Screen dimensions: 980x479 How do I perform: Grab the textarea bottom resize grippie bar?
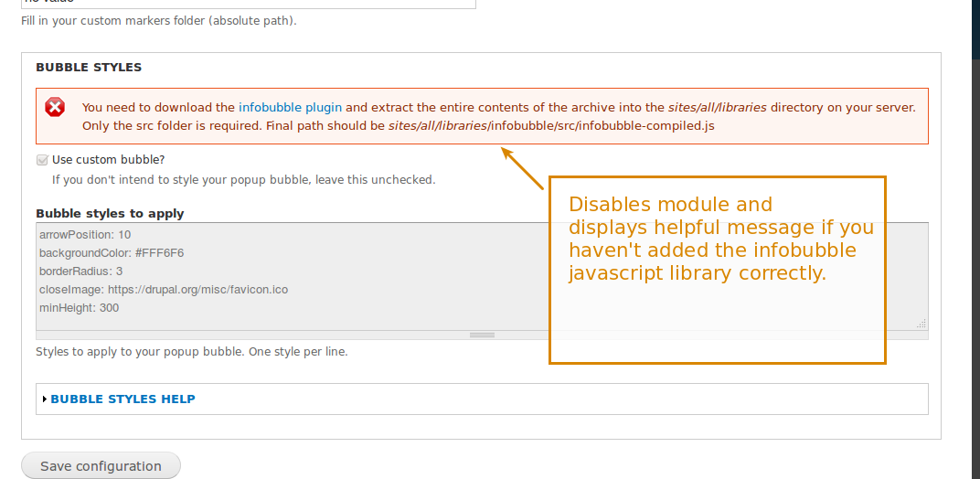[x=482, y=335]
